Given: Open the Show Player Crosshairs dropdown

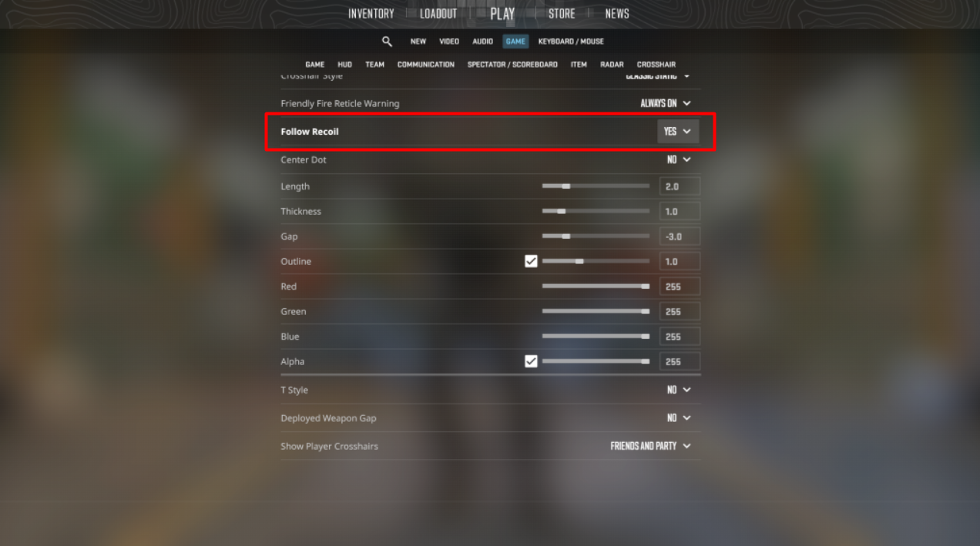Looking at the screenshot, I should 651,446.
